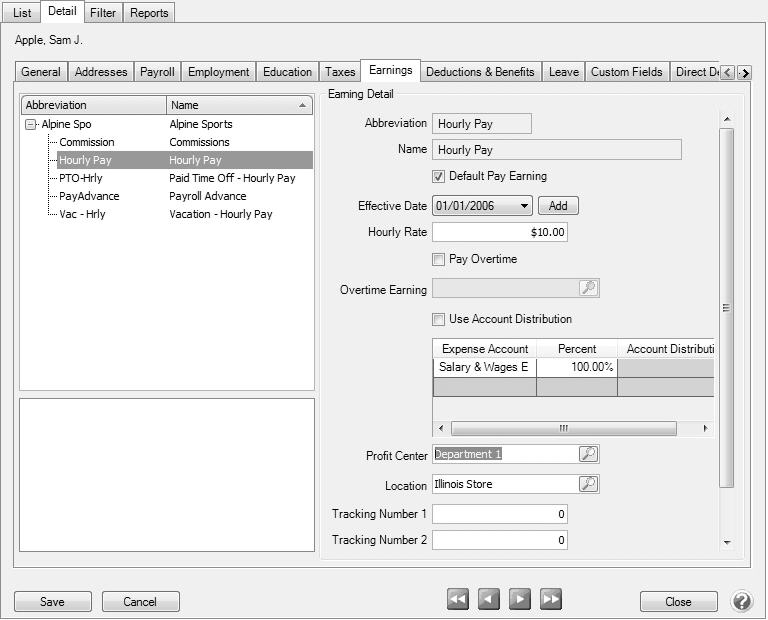Open the Payroll tab
Screen dimensions: 768x620
tap(157, 72)
